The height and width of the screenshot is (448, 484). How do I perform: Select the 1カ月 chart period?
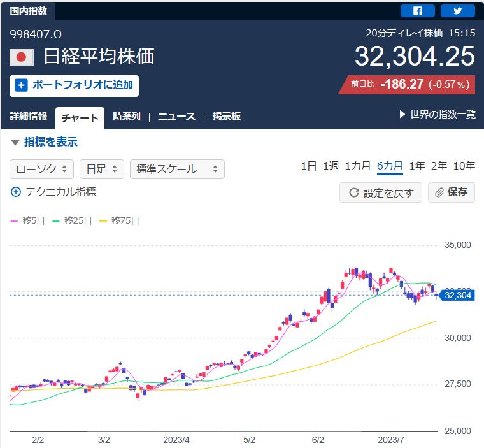coord(357,166)
